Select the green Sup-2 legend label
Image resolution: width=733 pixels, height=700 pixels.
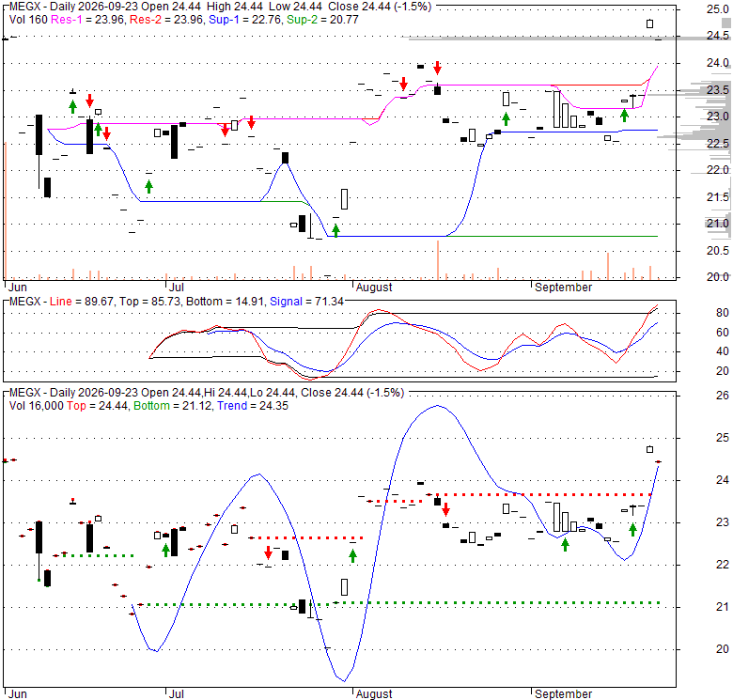(303, 20)
